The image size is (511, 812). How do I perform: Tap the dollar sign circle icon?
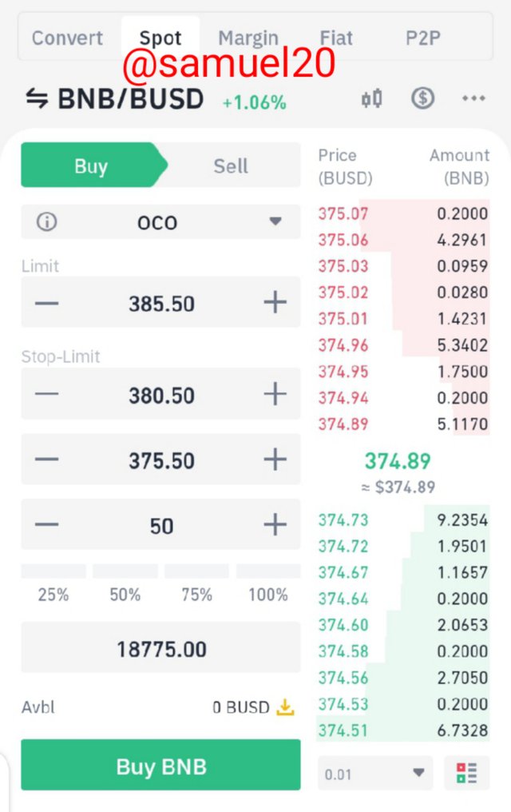(422, 98)
